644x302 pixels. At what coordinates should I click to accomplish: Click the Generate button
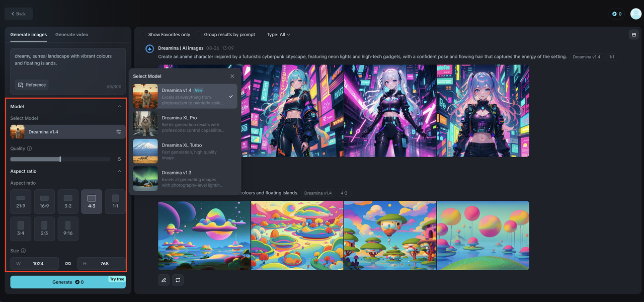[x=68, y=282]
